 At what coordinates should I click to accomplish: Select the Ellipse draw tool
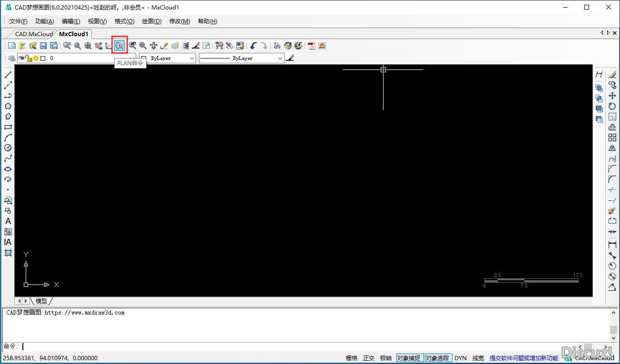pos(8,169)
